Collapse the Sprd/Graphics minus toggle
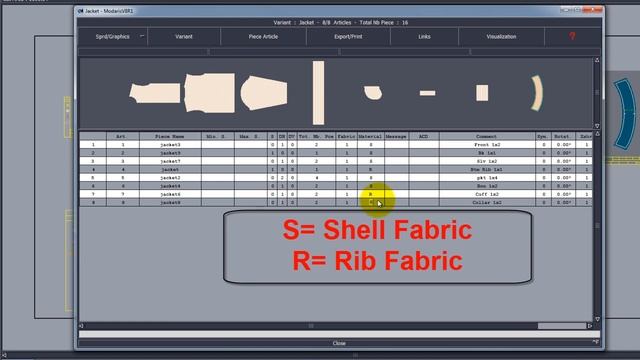Image resolution: width=640 pixels, height=360 pixels. [x=142, y=36]
